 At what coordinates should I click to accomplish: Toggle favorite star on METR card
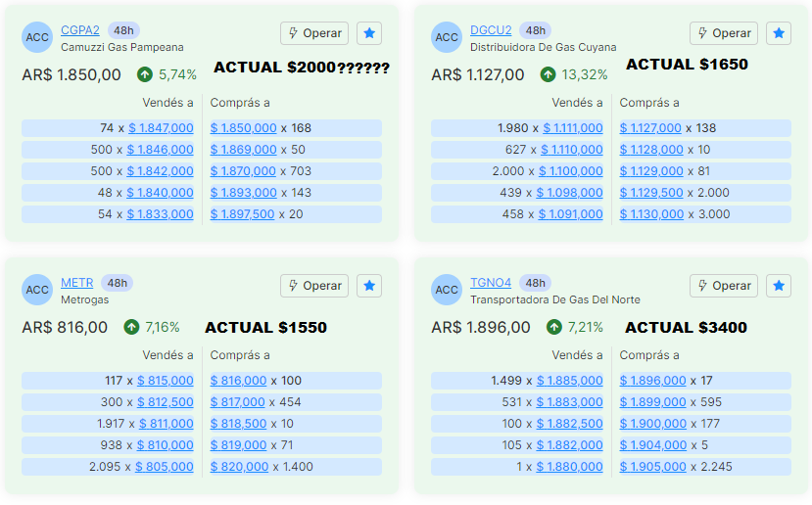point(369,286)
